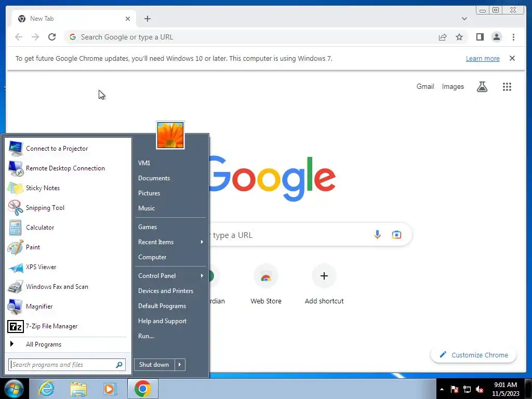Launch Magnifier from Start menu
Screen dimensions: 532x399
(68, 307)
